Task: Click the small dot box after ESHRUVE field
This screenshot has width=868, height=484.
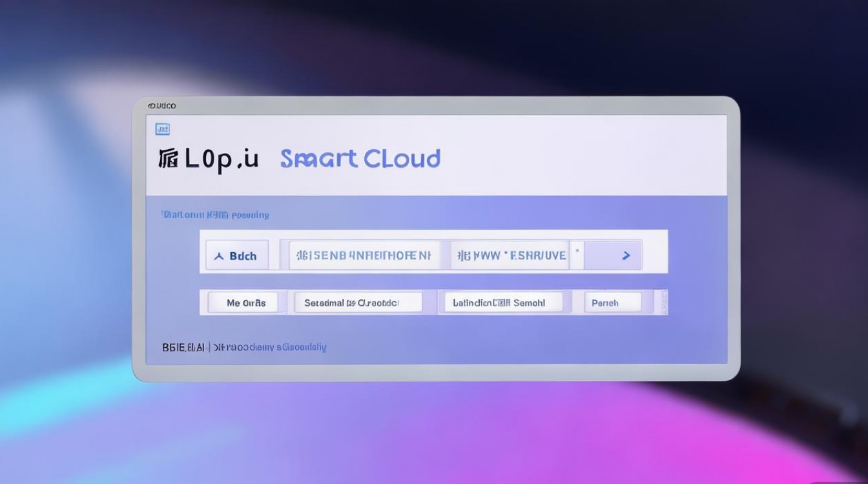Action: tap(577, 255)
